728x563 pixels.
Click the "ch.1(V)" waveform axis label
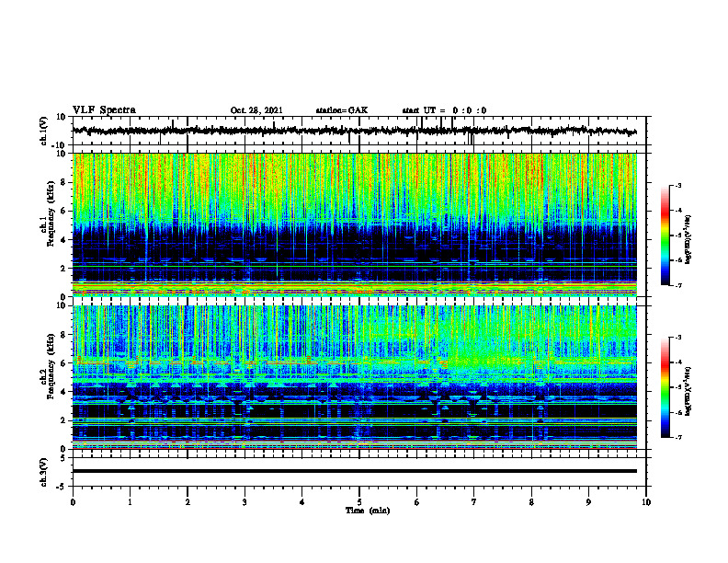[x=44, y=131]
